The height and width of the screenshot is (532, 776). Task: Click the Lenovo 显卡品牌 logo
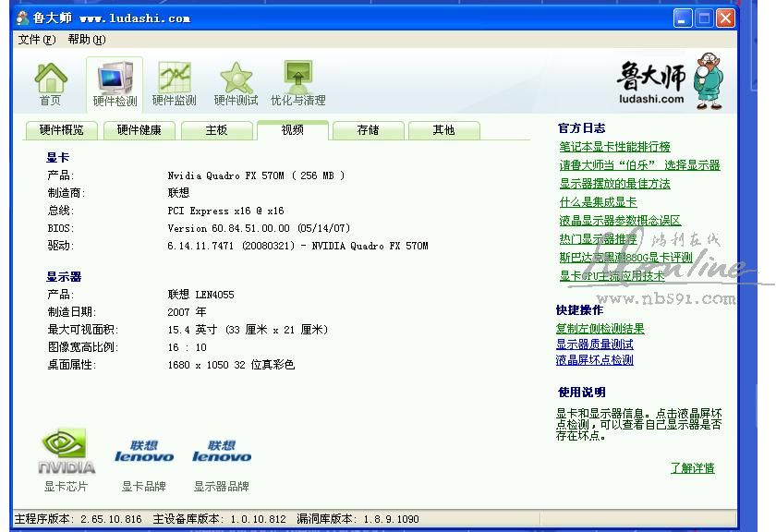pyautogui.click(x=144, y=452)
